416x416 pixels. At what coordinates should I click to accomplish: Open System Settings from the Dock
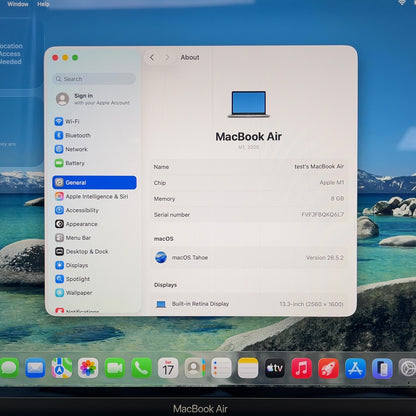pyautogui.click(x=408, y=369)
